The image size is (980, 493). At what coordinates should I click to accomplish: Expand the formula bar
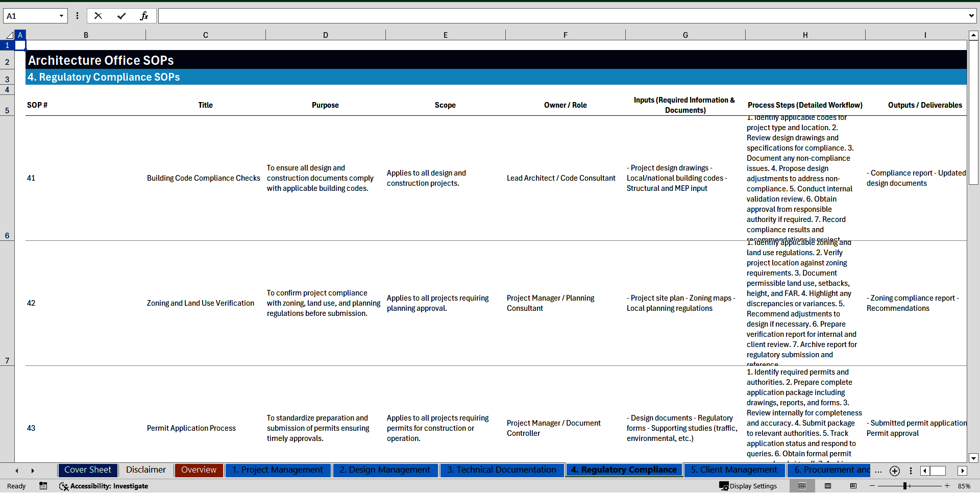click(x=971, y=16)
